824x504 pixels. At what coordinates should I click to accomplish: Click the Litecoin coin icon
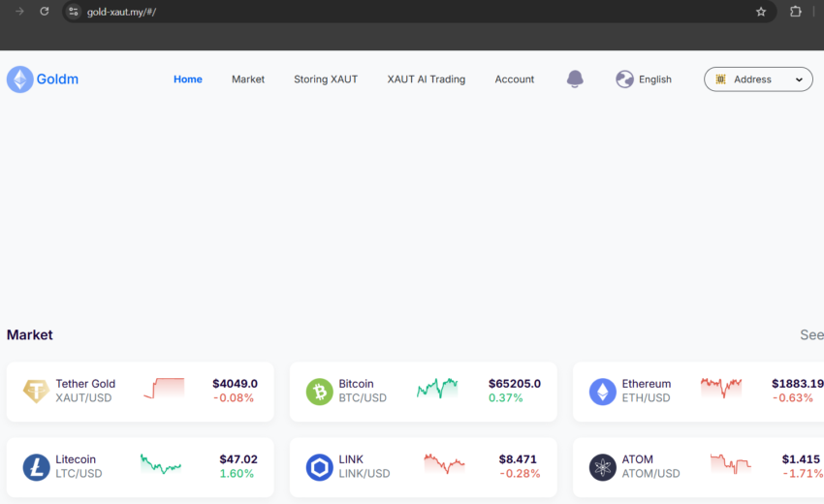pos(36,467)
